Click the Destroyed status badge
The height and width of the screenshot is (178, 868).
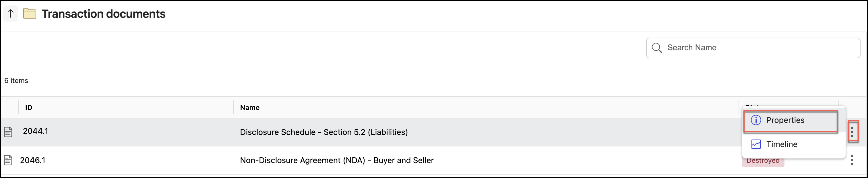pyautogui.click(x=763, y=162)
